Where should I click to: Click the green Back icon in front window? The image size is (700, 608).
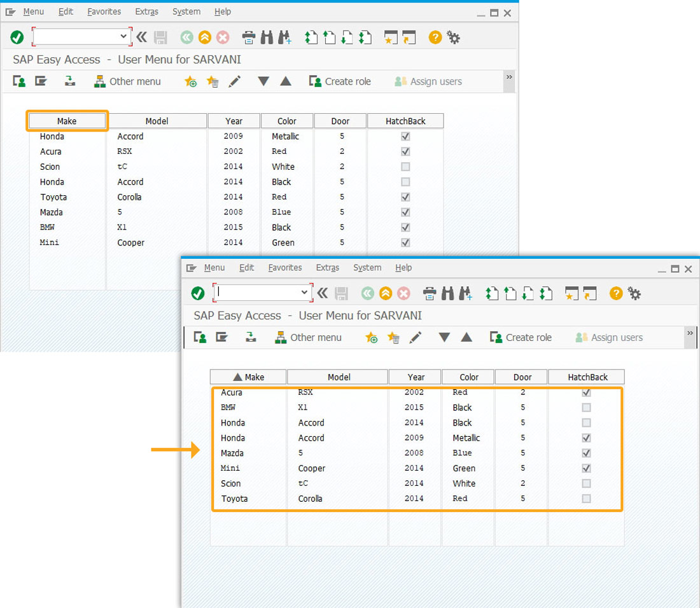click(368, 294)
